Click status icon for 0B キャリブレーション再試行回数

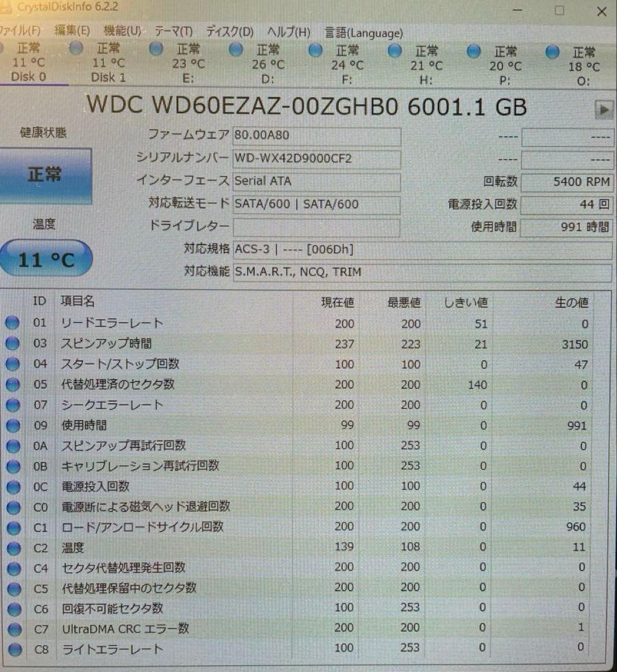point(14,466)
